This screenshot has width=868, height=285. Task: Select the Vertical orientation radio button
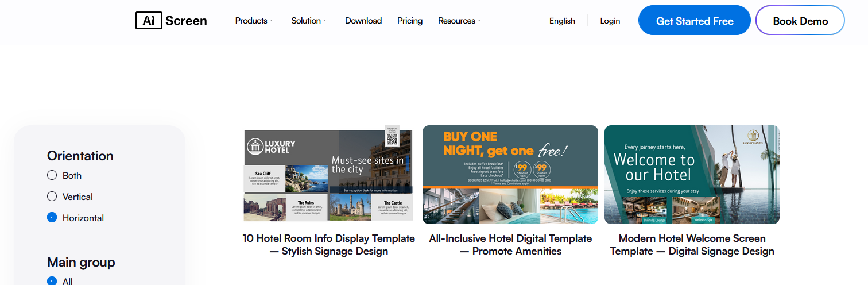(52, 197)
